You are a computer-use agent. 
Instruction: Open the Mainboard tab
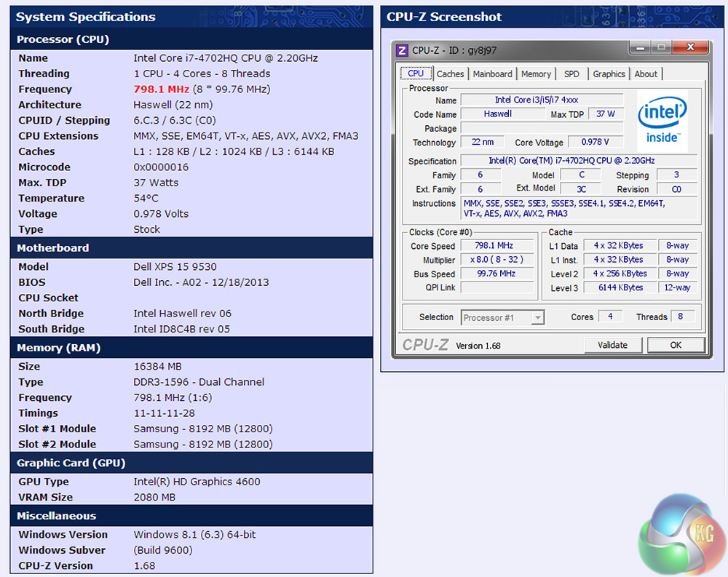pos(493,73)
